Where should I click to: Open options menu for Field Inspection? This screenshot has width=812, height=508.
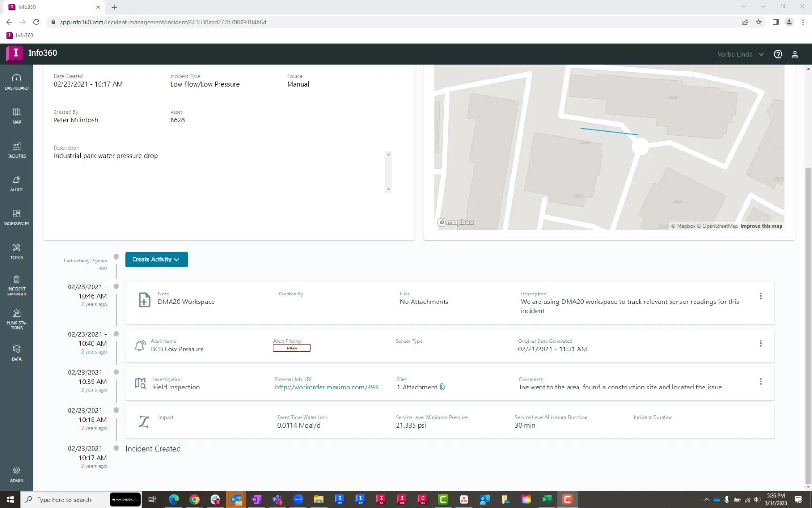[760, 381]
